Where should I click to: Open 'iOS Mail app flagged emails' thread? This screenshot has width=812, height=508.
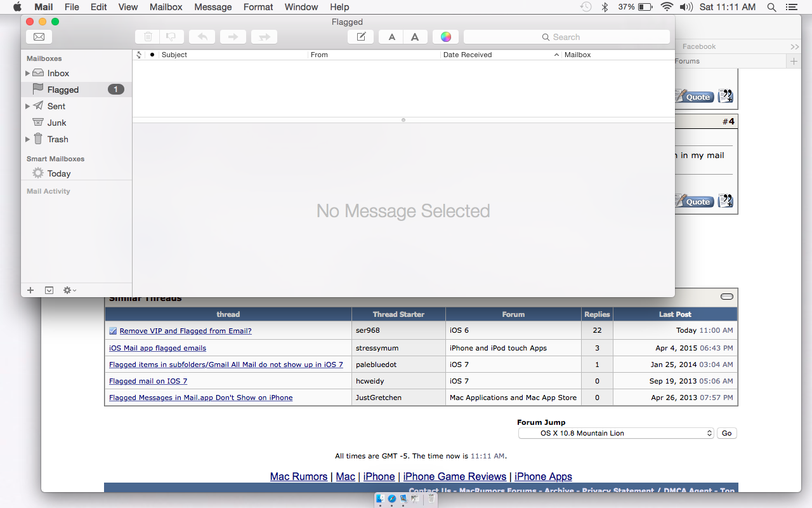click(x=157, y=348)
